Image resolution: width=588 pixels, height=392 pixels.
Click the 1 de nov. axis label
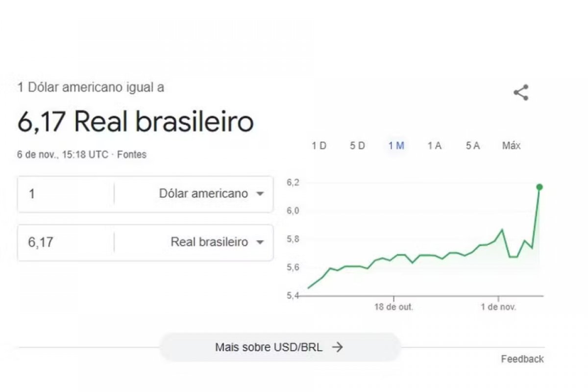[x=499, y=307]
